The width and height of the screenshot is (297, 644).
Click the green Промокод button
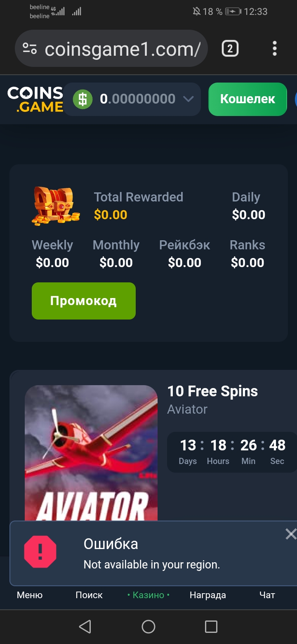pos(84,301)
